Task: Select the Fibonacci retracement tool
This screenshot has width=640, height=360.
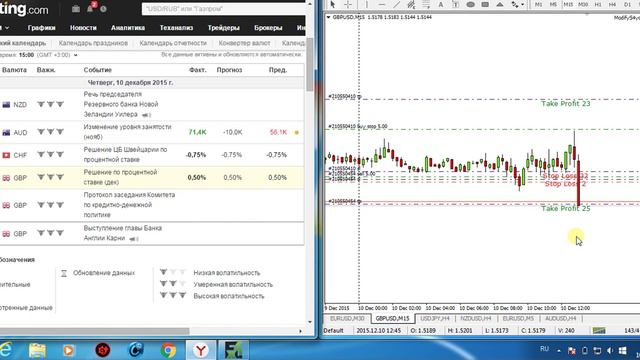Action: point(426,4)
